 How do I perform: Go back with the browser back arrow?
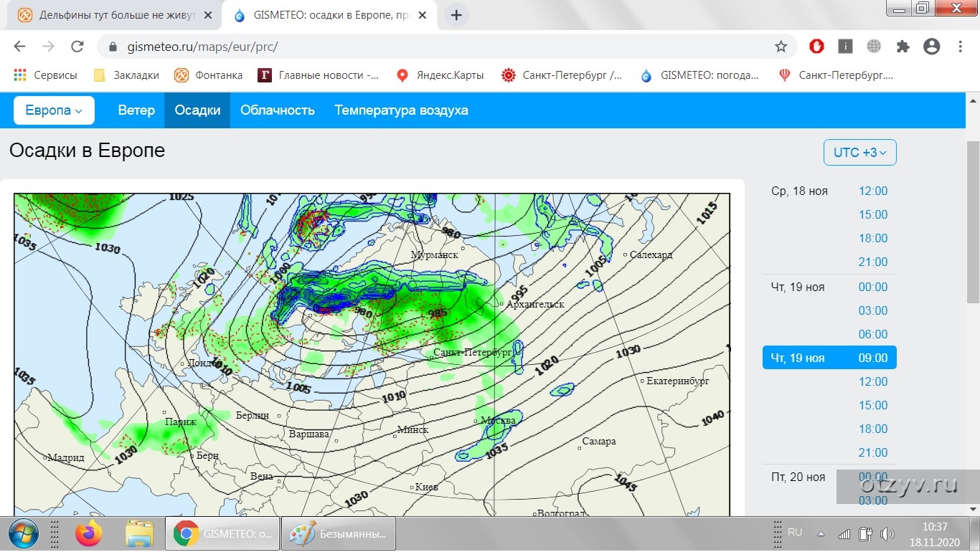tap(19, 47)
